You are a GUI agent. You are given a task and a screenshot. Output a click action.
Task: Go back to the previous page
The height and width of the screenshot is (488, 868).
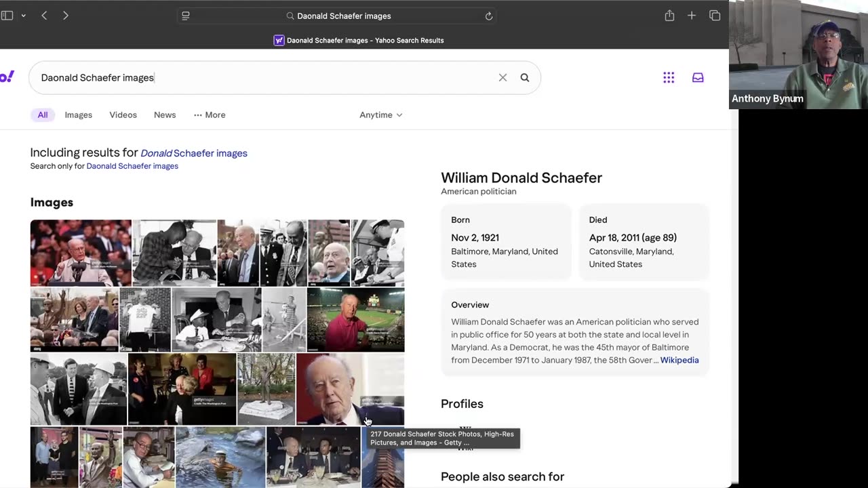coord(44,16)
